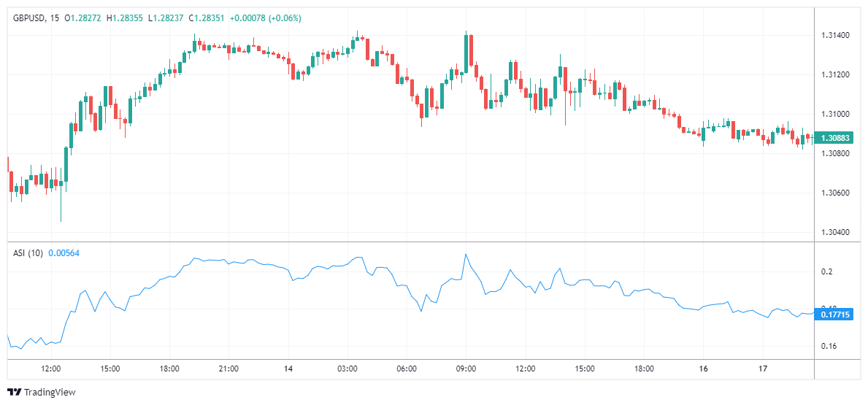Click the 1.30400 price axis label
Image resolution: width=868 pixels, height=405 pixels.
pos(836,232)
